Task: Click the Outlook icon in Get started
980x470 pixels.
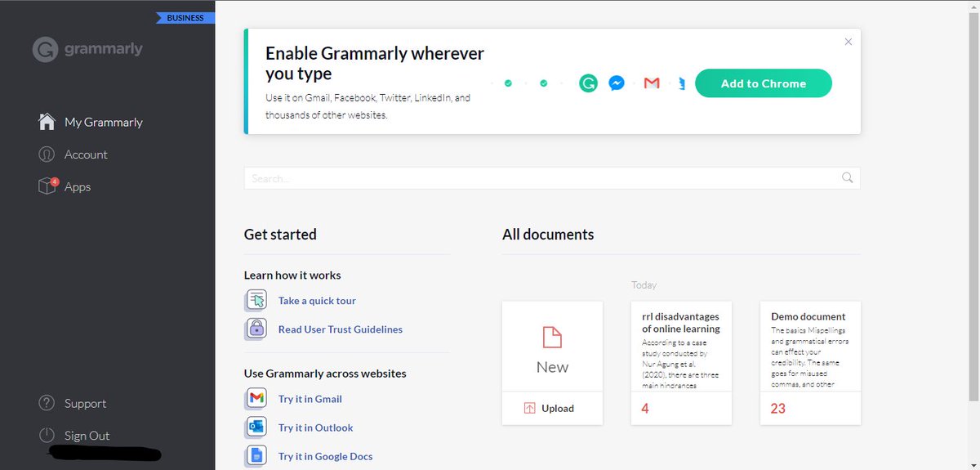Action: pos(256,427)
